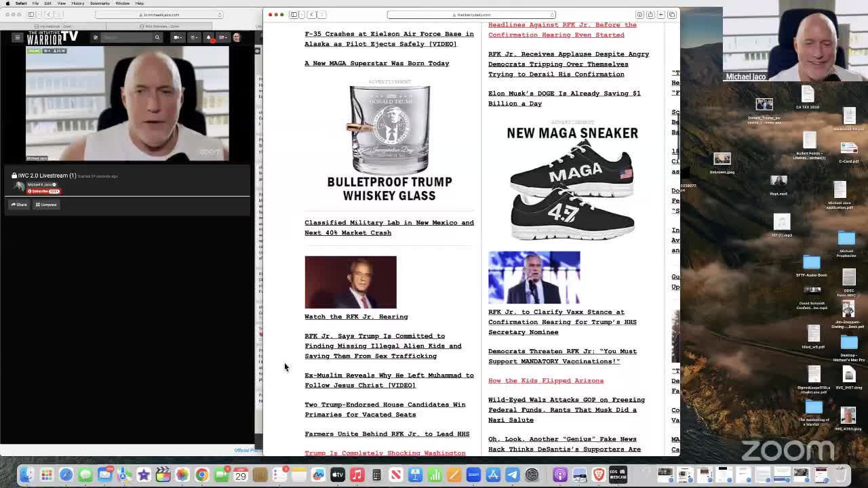Open Keynote in the Dock
This screenshot has width=868, height=488.
pos(415,475)
